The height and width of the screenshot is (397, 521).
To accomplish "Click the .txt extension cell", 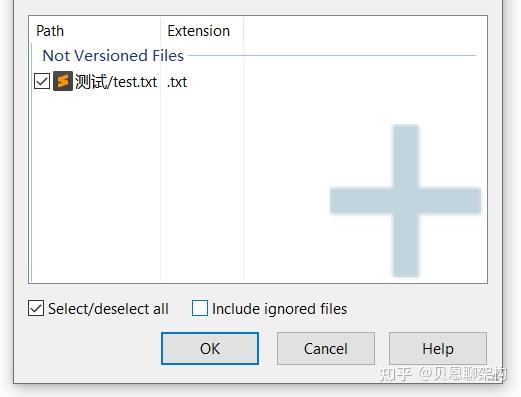I will point(177,82).
